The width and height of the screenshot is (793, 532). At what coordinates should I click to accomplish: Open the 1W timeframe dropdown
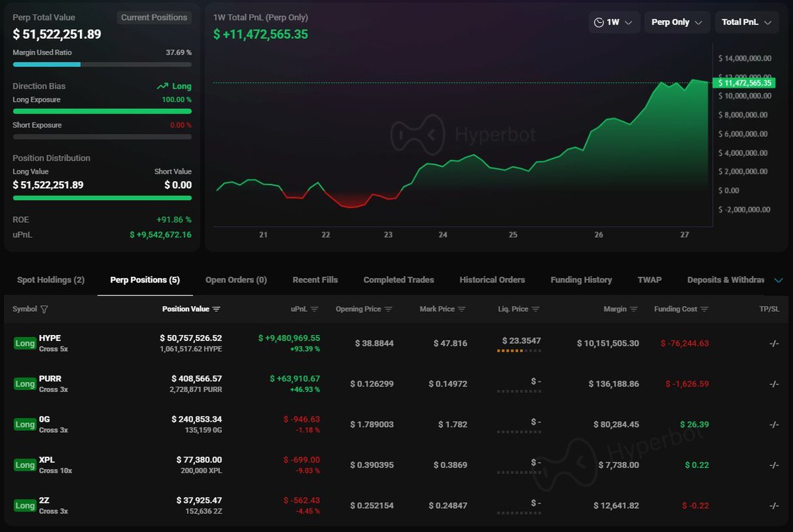pyautogui.click(x=614, y=22)
